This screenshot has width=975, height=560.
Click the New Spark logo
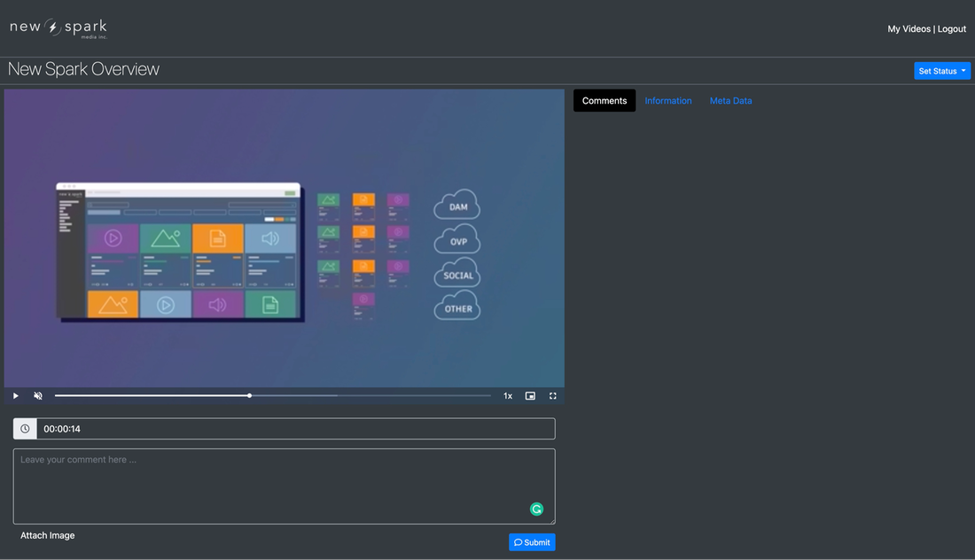click(x=58, y=28)
